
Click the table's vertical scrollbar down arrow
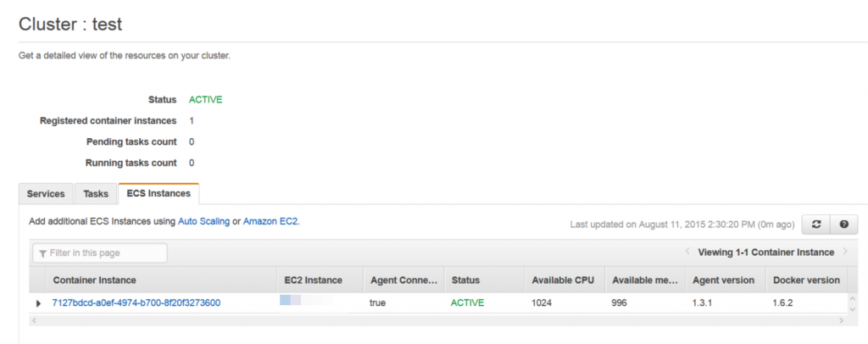853,308
